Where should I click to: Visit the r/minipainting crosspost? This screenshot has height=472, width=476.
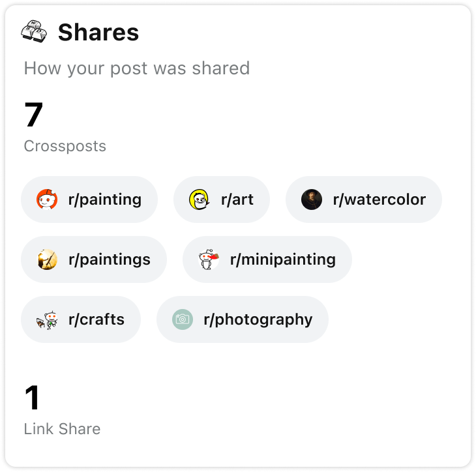click(x=282, y=259)
